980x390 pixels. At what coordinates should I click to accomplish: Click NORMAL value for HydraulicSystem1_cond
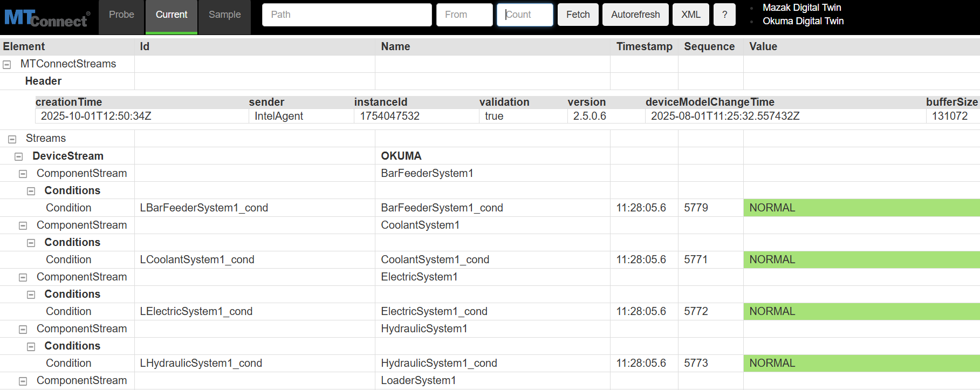(772, 363)
